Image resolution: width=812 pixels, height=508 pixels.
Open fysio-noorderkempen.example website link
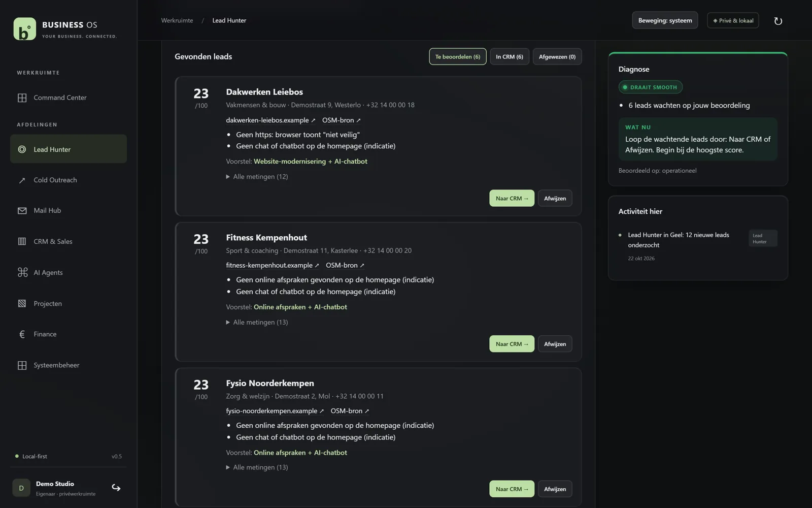(x=275, y=411)
